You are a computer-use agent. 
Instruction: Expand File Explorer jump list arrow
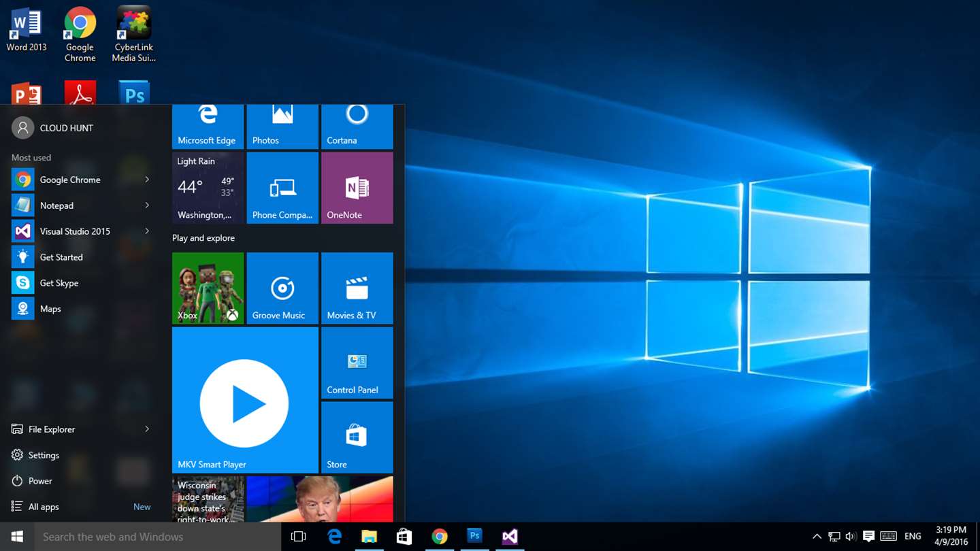(147, 429)
